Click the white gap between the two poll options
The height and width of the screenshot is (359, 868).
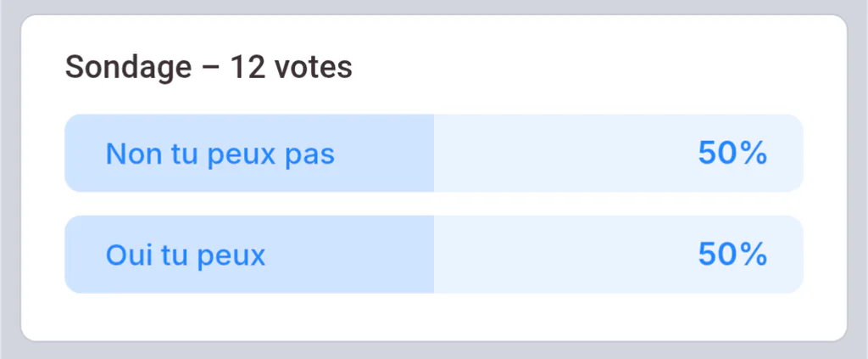(x=433, y=204)
